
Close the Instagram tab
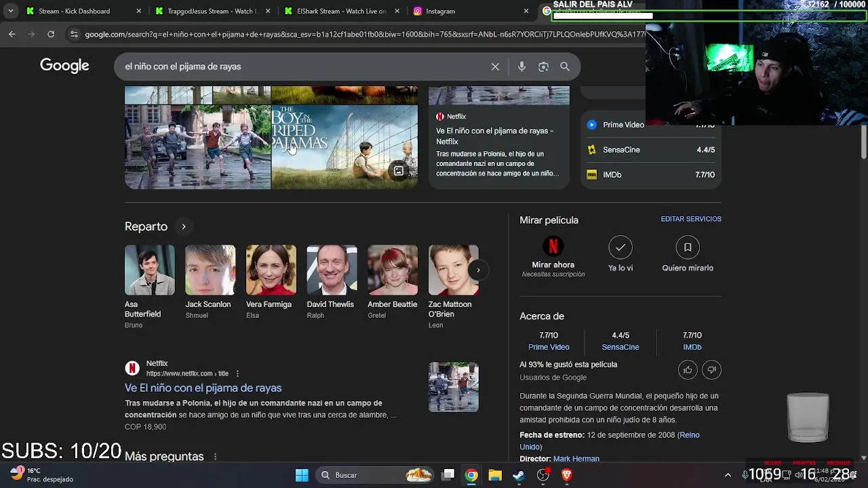[x=526, y=11]
